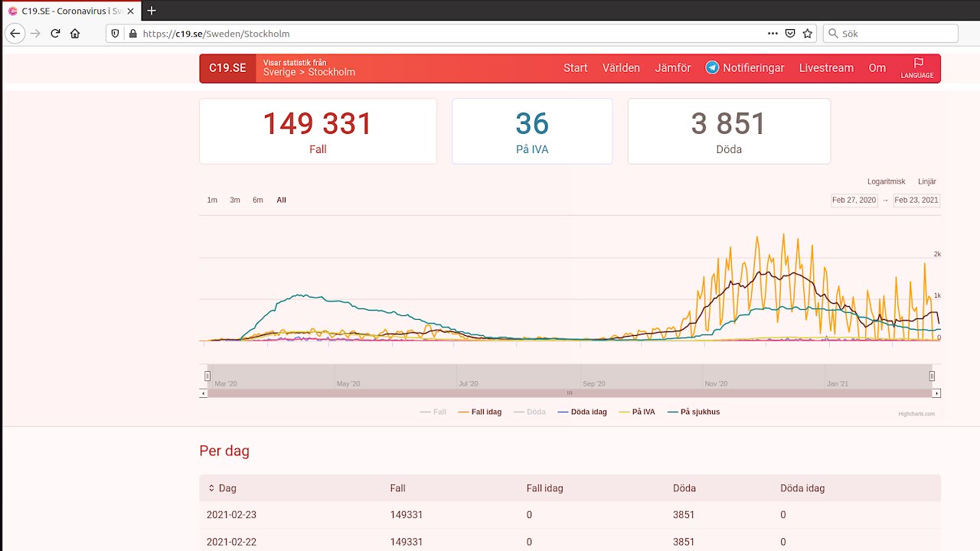Image resolution: width=980 pixels, height=551 pixels.
Task: Click the left navigator handle
Action: tap(207, 376)
